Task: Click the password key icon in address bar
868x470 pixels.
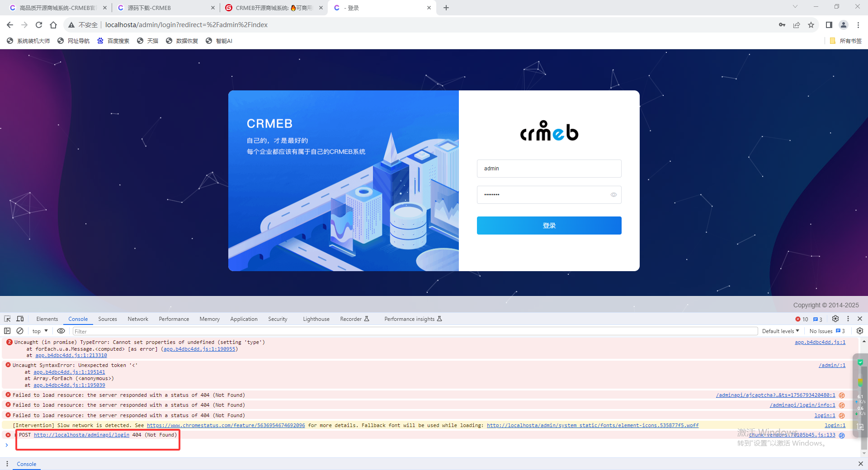Action: 782,25
